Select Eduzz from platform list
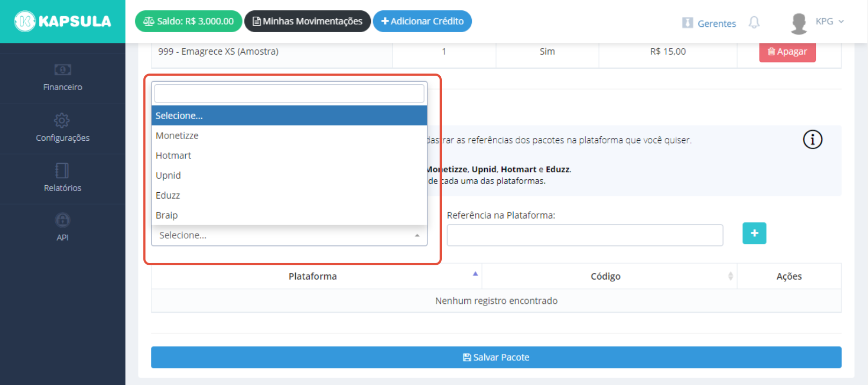Image resolution: width=868 pixels, height=385 pixels. click(x=289, y=195)
